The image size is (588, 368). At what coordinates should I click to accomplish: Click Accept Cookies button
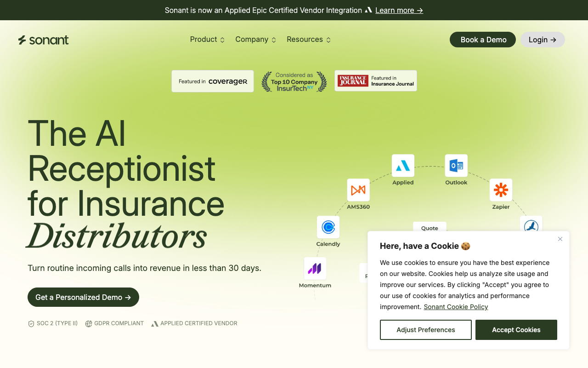tap(516, 330)
